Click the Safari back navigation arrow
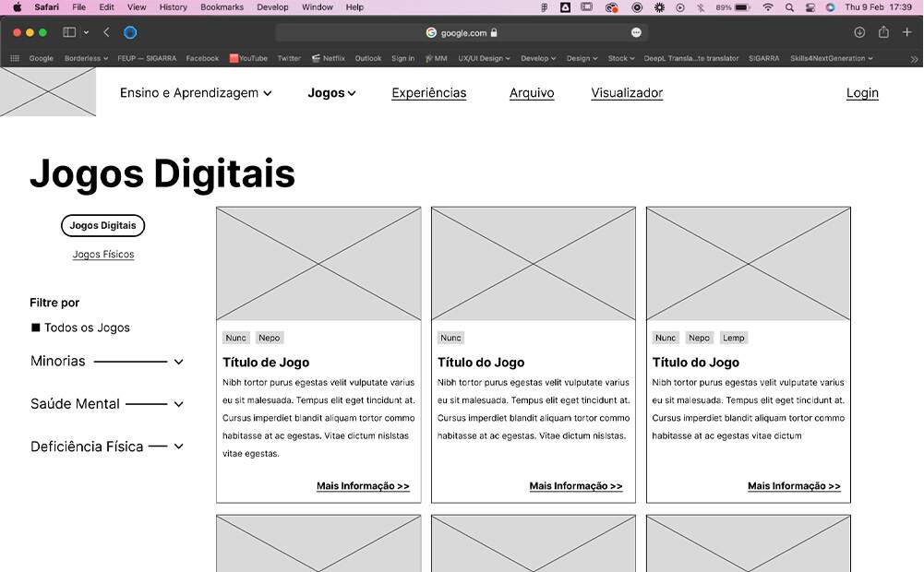Screen dimensions: 924x572 point(108,31)
